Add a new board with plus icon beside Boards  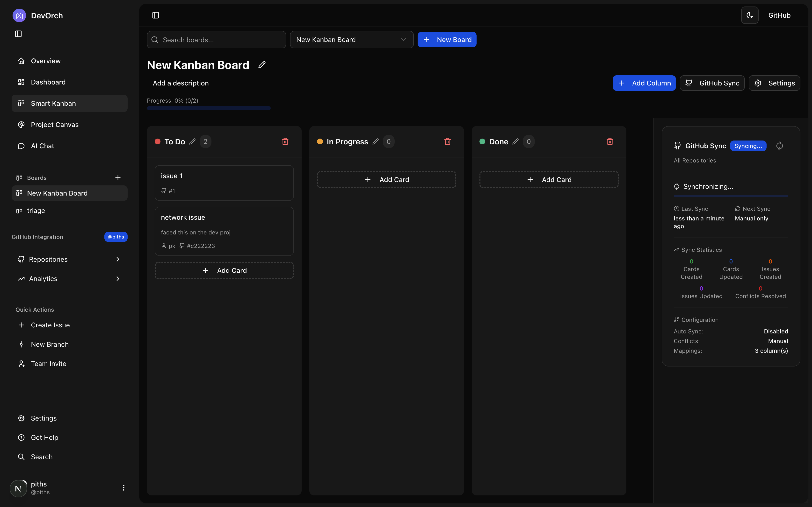[x=118, y=178]
